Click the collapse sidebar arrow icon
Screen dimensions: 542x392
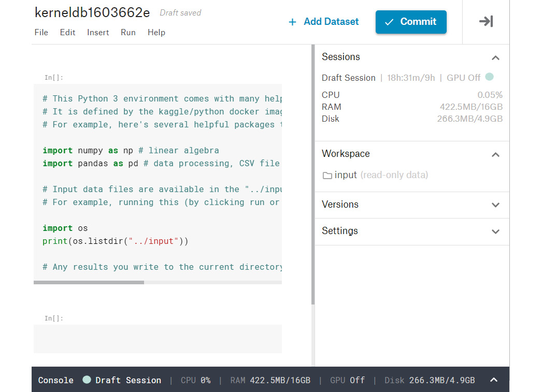tap(486, 21)
